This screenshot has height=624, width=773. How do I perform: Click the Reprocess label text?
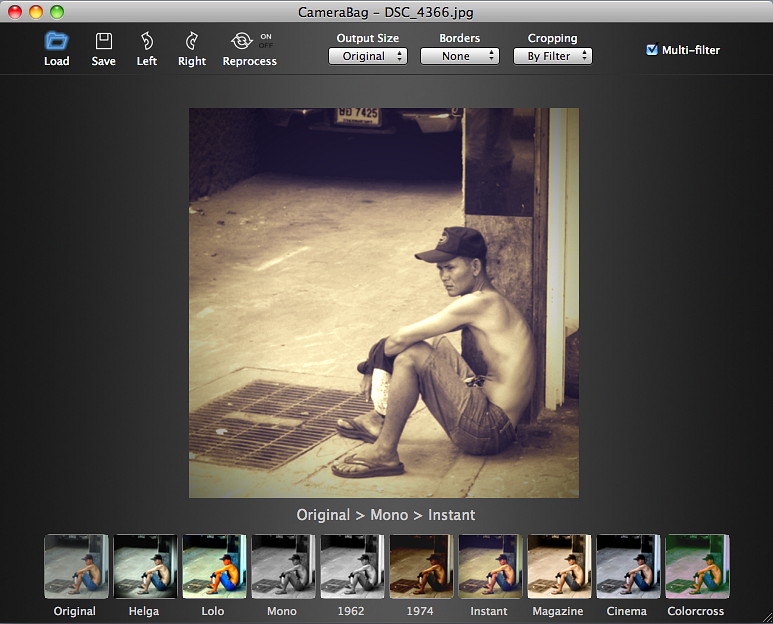tap(249, 61)
